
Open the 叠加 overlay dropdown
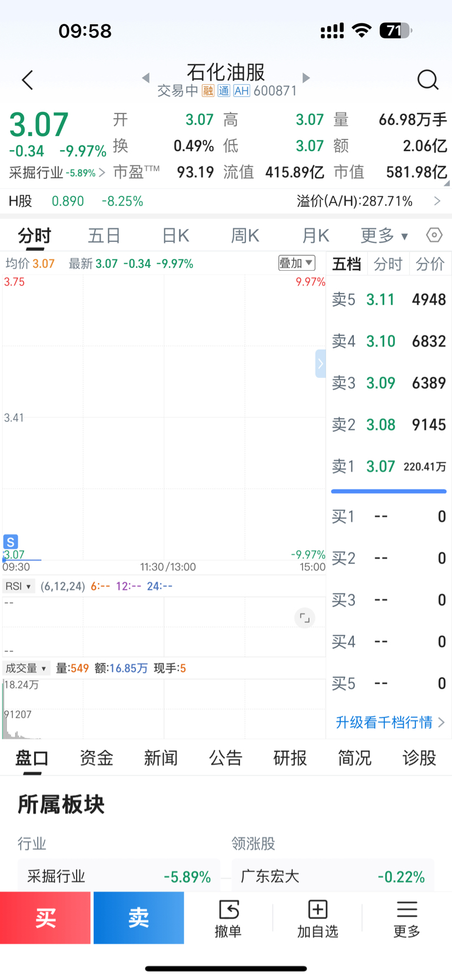tap(297, 263)
